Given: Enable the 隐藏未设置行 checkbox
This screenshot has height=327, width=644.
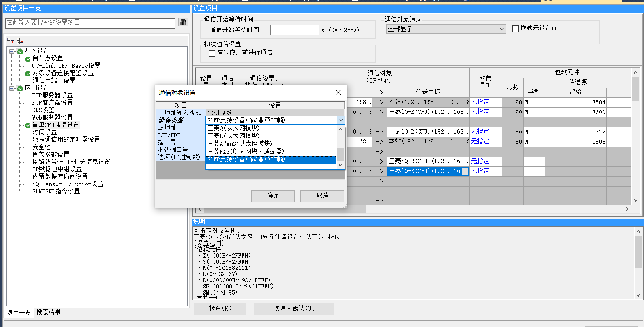Looking at the screenshot, I should click(x=516, y=29).
